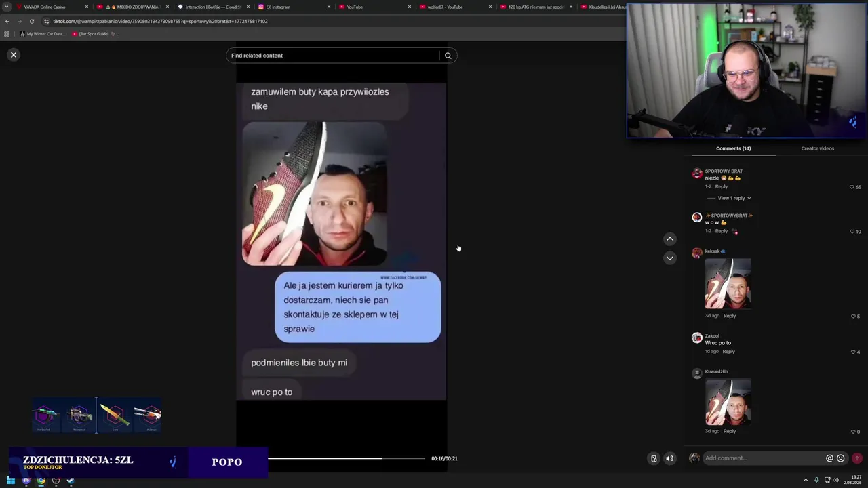
Task: Go to next video with down arrow
Action: click(670, 258)
